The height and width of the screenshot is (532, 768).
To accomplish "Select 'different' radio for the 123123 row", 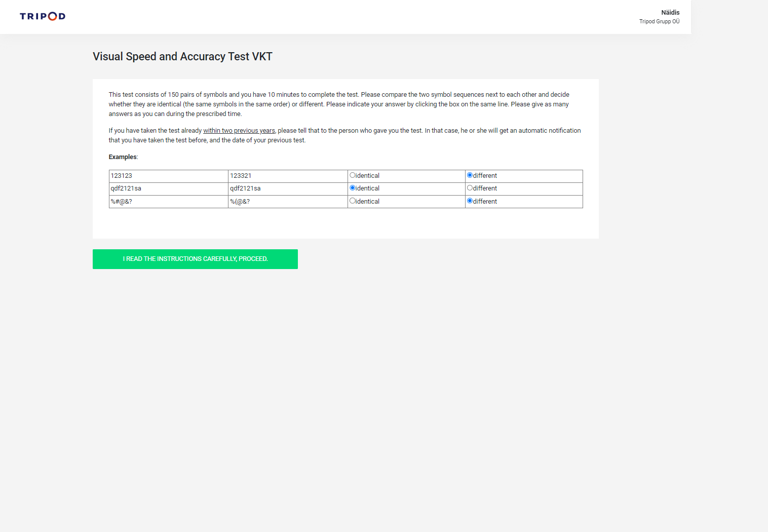I will coord(470,175).
